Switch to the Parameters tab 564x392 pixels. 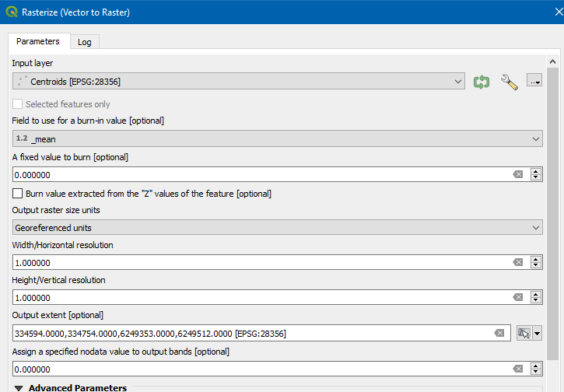pos(38,41)
